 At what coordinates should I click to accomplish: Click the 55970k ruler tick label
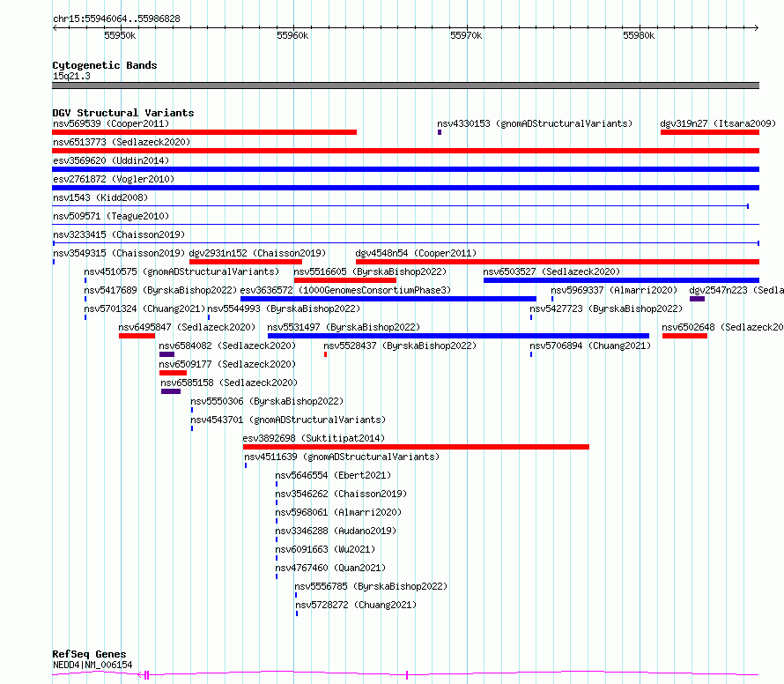[466, 35]
